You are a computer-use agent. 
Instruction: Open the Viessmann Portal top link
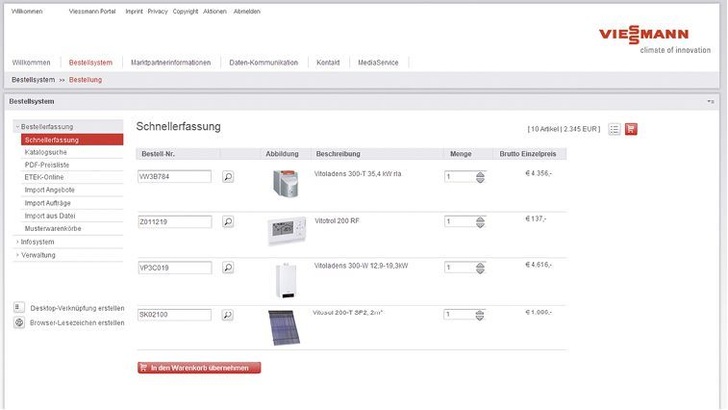click(92, 11)
